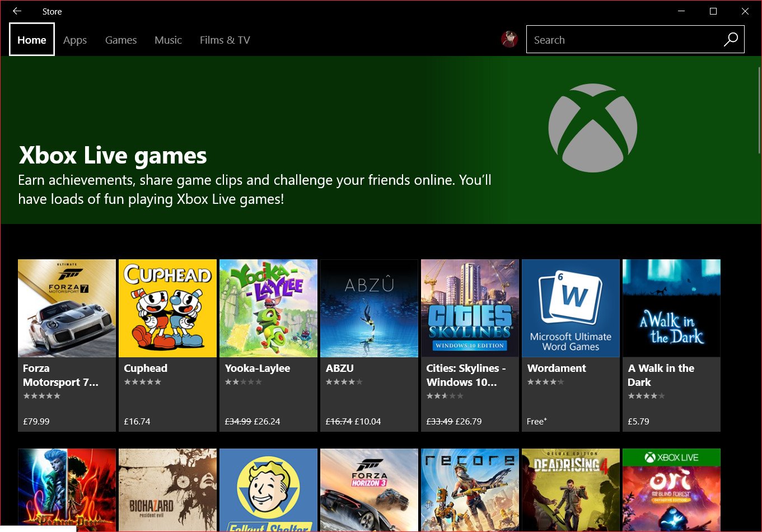Image resolution: width=762 pixels, height=532 pixels.
Task: Click the crossed-out £33.49 Cities: Skylines price
Action: click(440, 421)
